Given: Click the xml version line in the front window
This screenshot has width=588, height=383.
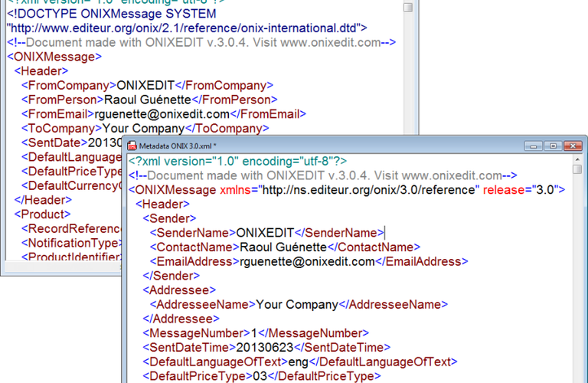Looking at the screenshot, I should (238, 162).
